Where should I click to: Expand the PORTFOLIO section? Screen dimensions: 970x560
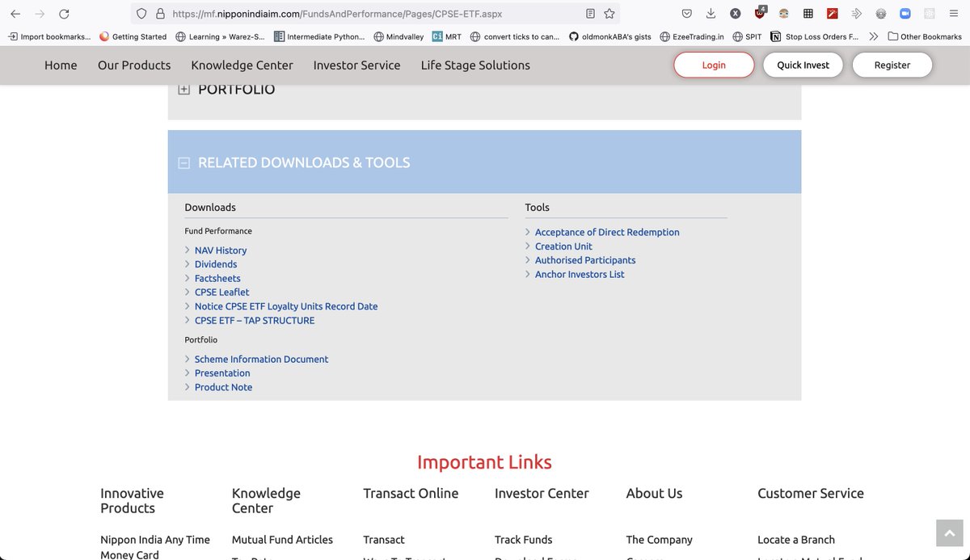pyautogui.click(x=183, y=89)
